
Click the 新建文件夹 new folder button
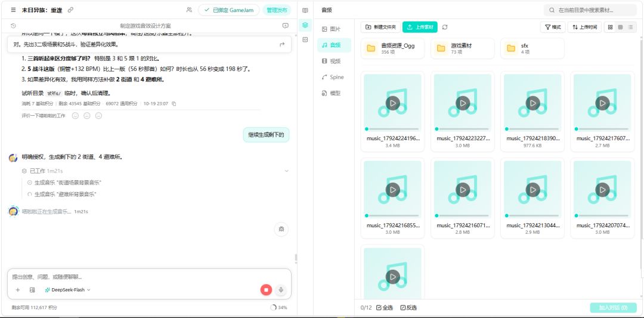pos(380,27)
